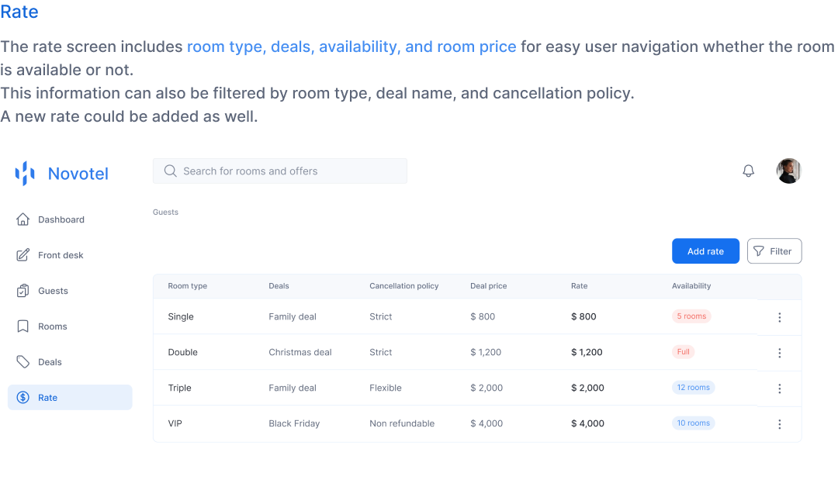Go to Front desk in sidebar

pyautogui.click(x=61, y=255)
